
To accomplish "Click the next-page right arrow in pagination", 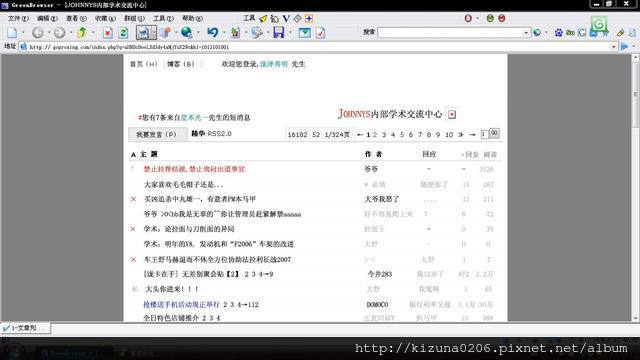I will (472, 135).
